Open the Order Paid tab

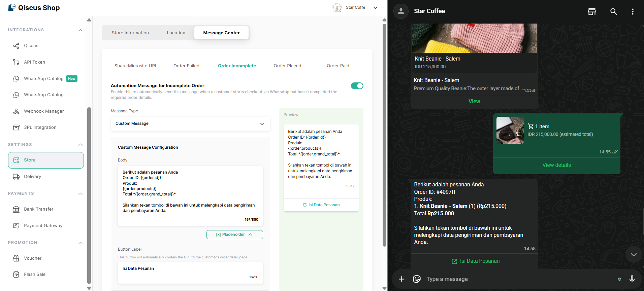point(338,66)
